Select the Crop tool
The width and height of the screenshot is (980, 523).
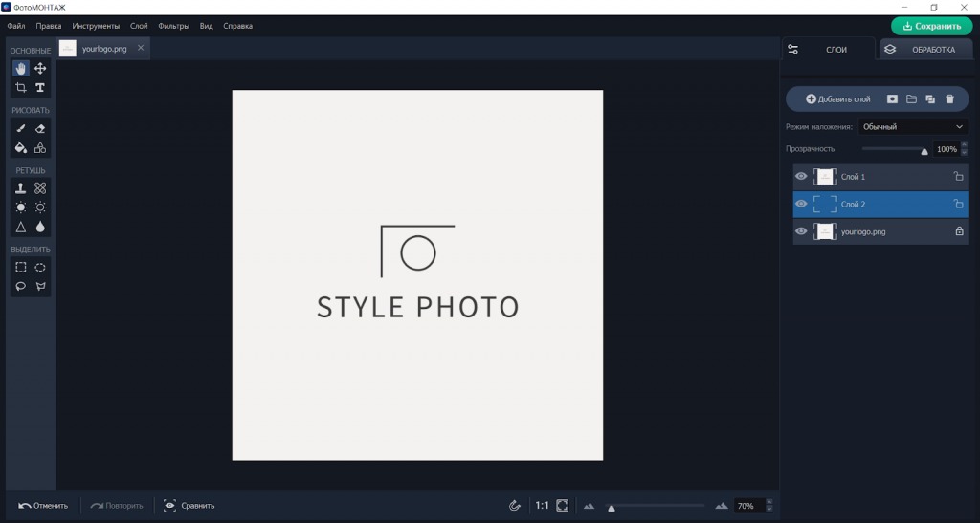tap(21, 88)
